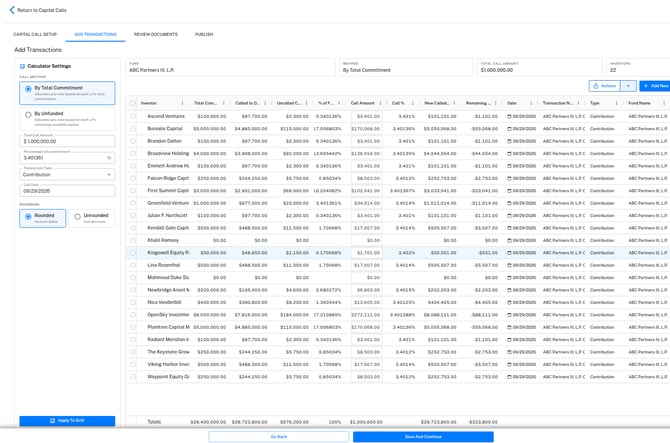The image size is (670, 443).
Task: Click the percent icon in percentage field
Action: click(109, 158)
